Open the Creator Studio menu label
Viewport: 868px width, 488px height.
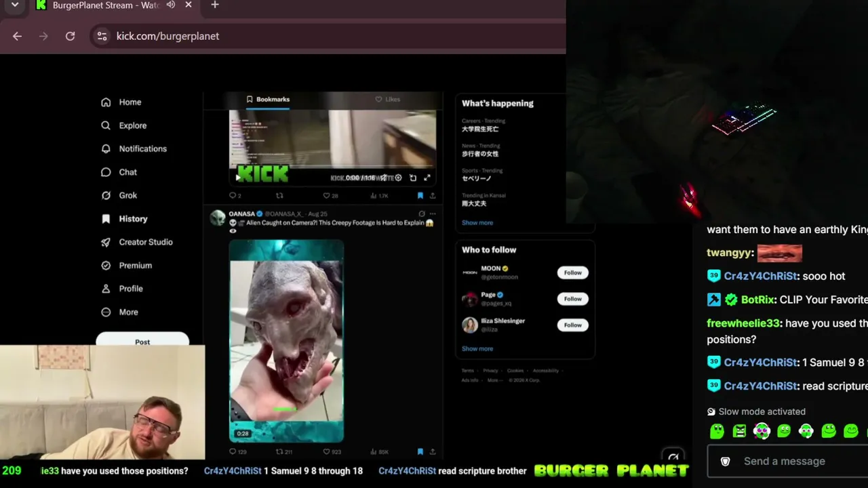(x=146, y=242)
